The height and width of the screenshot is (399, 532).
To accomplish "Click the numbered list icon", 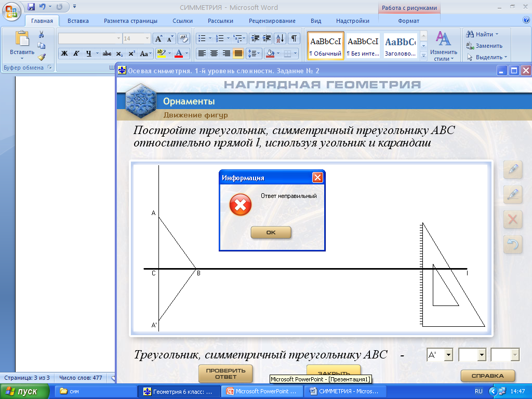I will click(220, 38).
